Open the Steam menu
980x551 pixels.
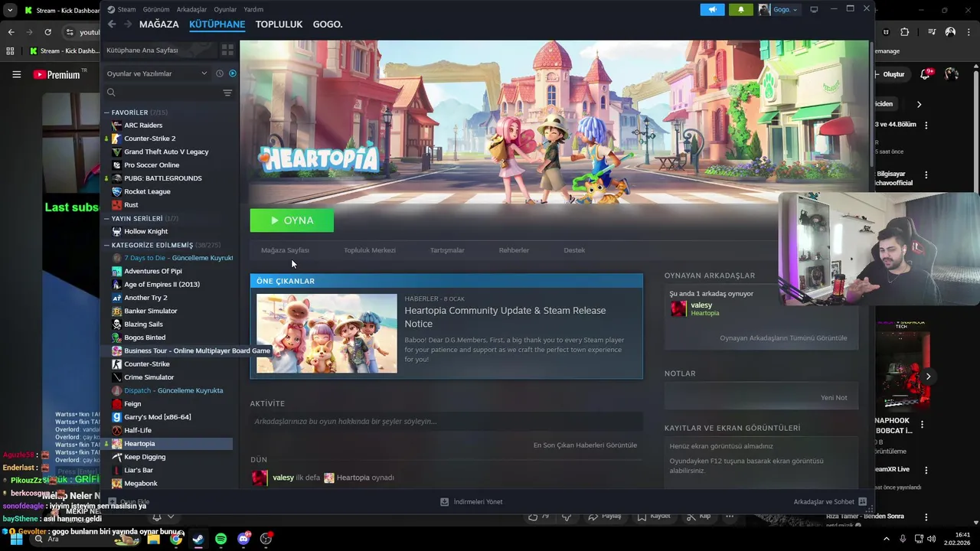[126, 9]
